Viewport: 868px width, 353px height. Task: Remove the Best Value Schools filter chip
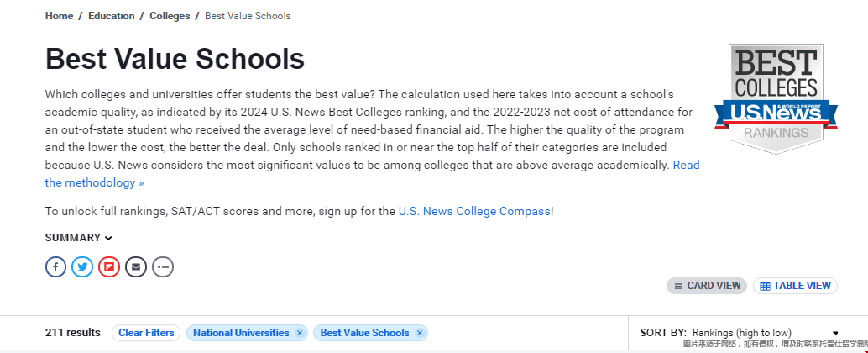(420, 333)
